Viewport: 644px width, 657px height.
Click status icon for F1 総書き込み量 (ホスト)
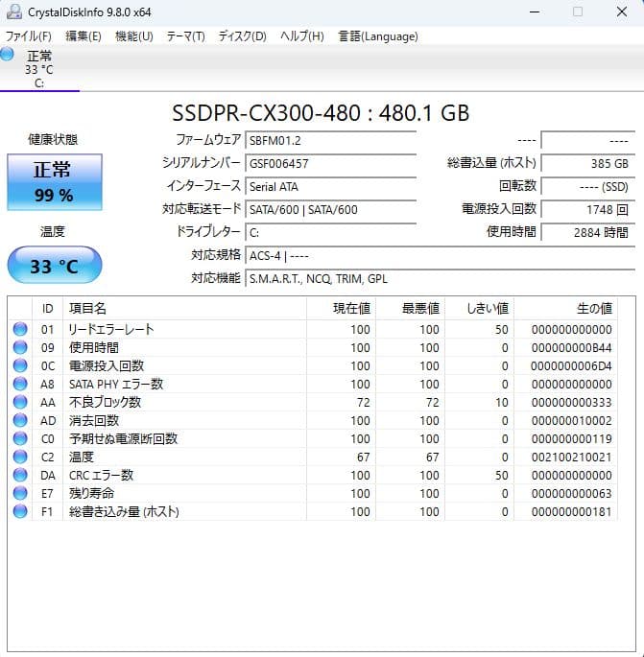[20, 511]
